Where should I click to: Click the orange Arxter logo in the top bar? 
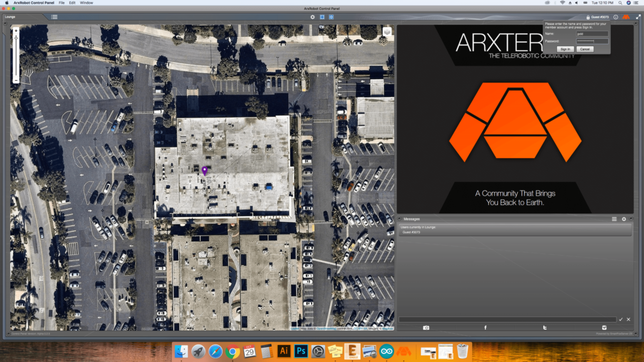click(626, 18)
